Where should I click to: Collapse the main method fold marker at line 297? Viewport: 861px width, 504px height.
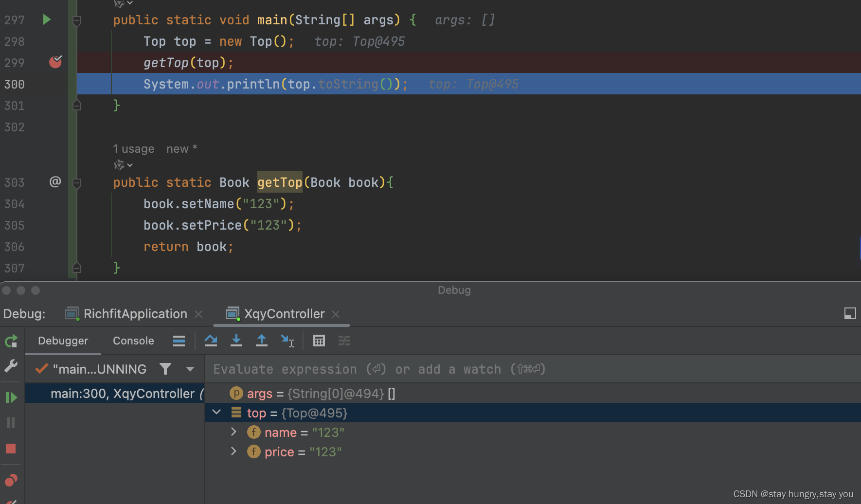(77, 20)
